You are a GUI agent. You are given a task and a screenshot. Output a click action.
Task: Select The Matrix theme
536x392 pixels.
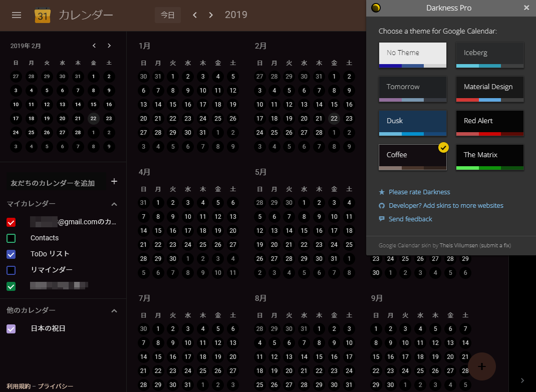pyautogui.click(x=490, y=157)
